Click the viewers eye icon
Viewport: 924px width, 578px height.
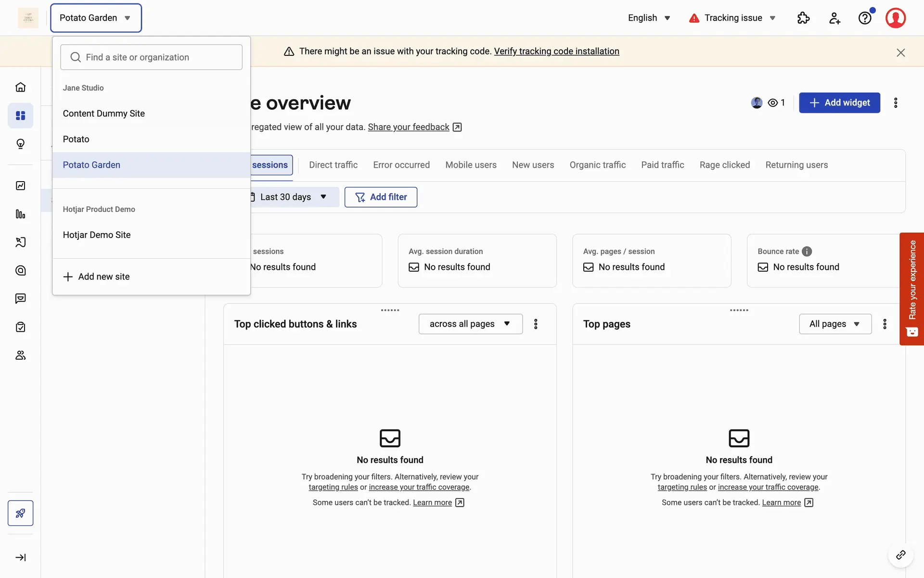(x=773, y=103)
